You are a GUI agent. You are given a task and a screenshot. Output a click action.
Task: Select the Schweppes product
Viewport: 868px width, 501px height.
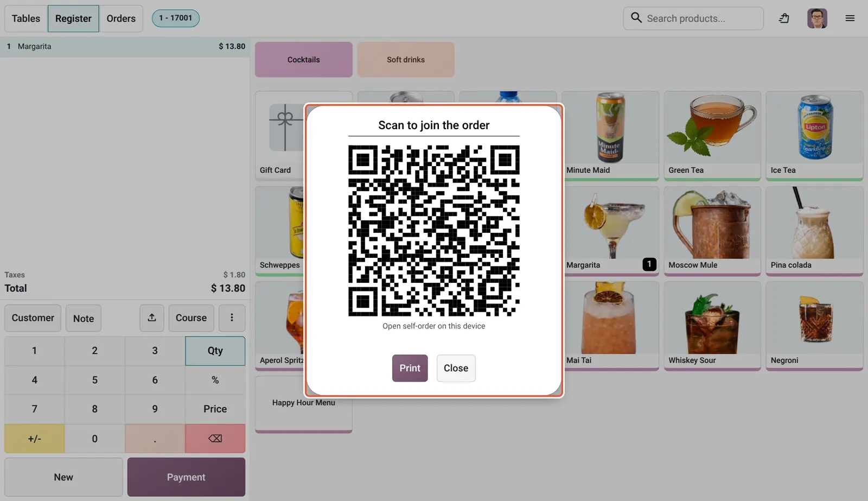tap(279, 231)
